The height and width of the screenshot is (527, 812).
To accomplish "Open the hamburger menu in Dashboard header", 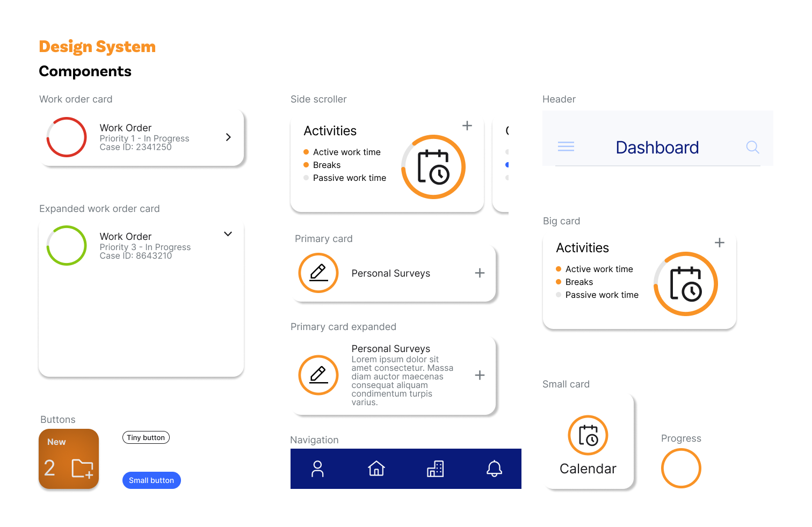I will pos(565,147).
